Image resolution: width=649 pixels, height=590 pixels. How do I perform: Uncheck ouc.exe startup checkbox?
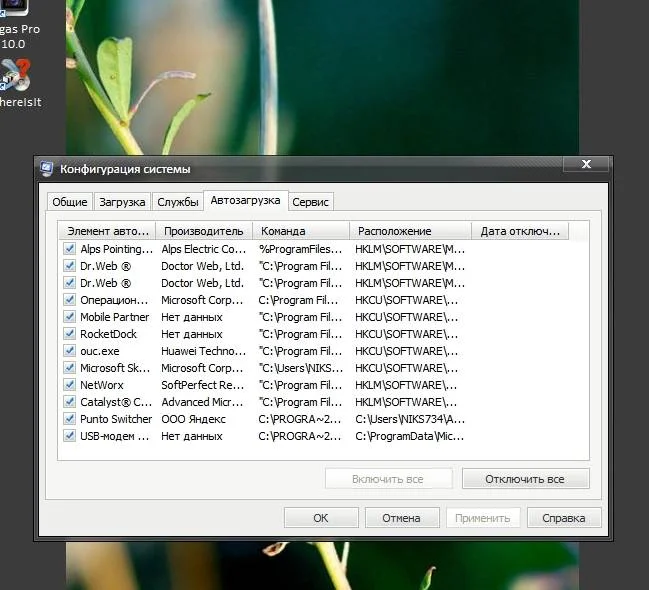(69, 351)
